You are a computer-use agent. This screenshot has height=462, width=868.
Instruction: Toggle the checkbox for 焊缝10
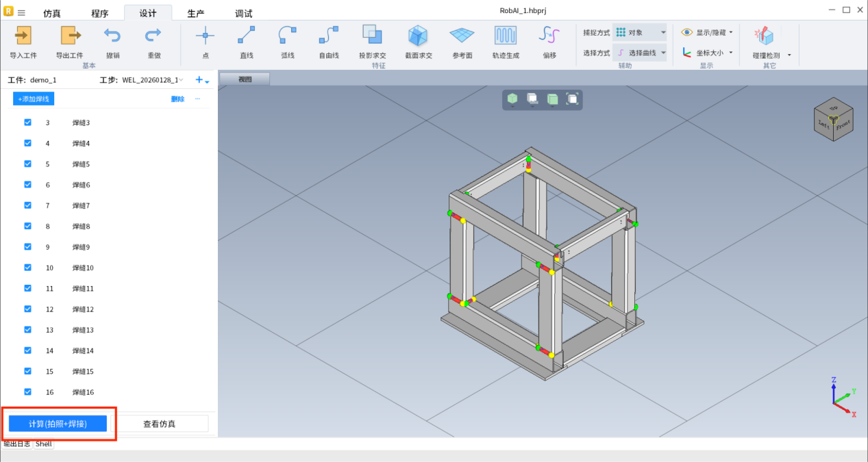click(x=28, y=268)
